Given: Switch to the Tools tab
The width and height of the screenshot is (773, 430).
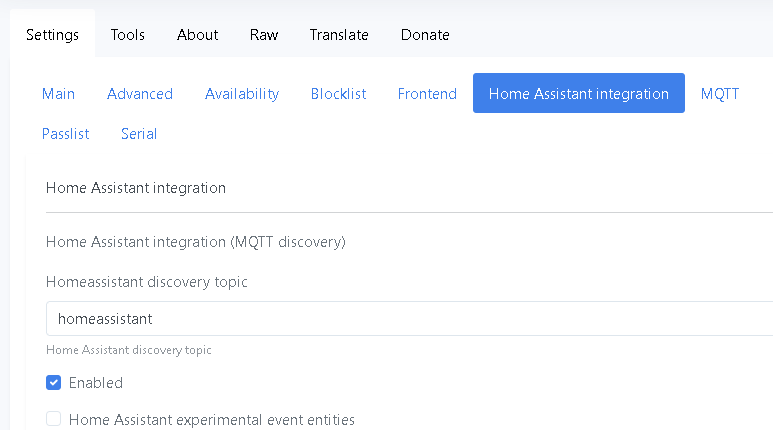Looking at the screenshot, I should pyautogui.click(x=128, y=35).
